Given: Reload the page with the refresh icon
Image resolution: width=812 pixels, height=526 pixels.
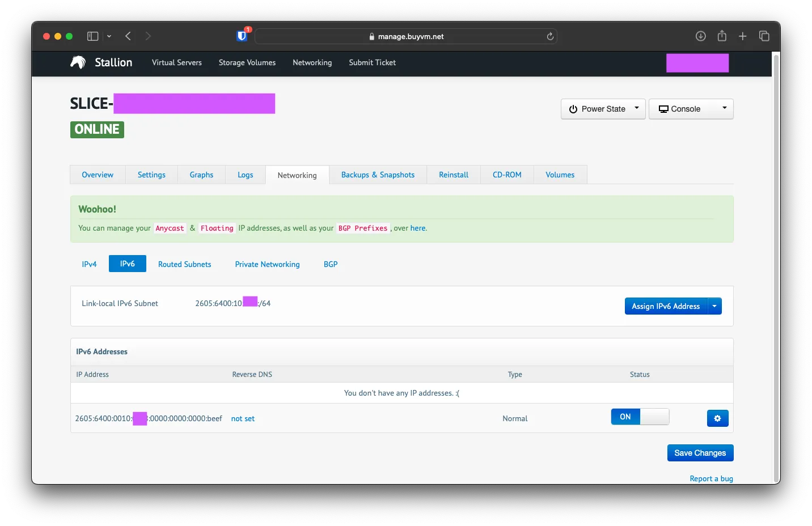Looking at the screenshot, I should tap(550, 36).
